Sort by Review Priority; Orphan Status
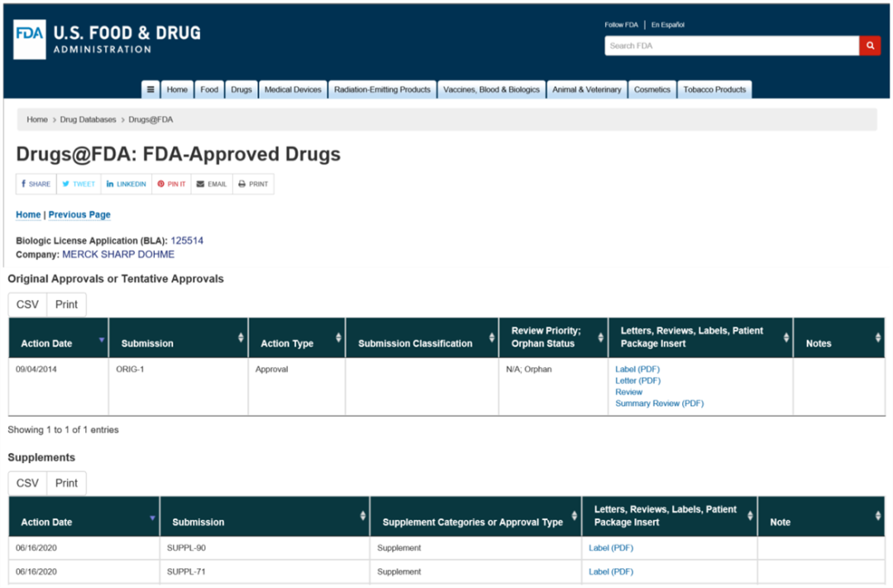893x588 pixels. pos(553,338)
